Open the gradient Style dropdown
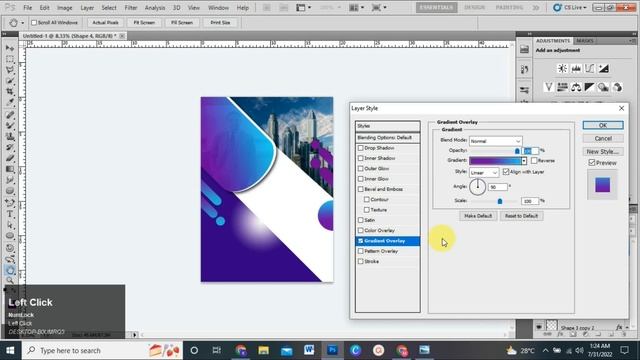 (x=484, y=173)
